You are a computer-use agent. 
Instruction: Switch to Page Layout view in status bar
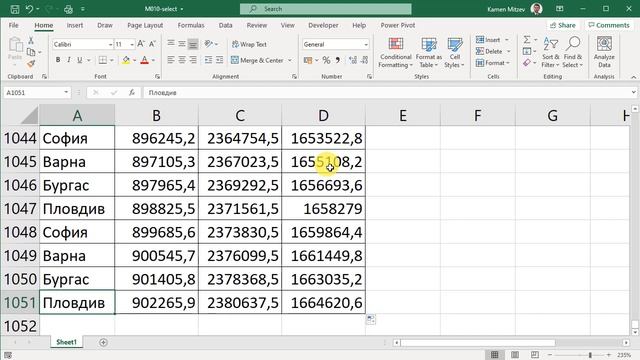pos(515,355)
